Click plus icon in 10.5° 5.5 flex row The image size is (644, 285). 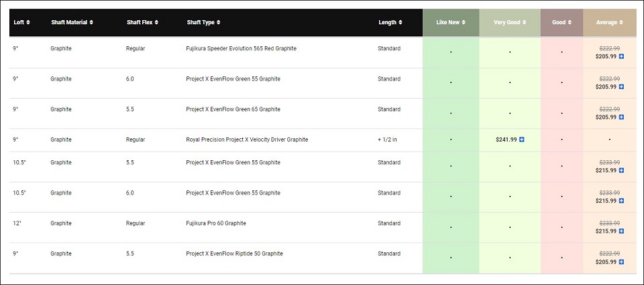[x=621, y=171]
